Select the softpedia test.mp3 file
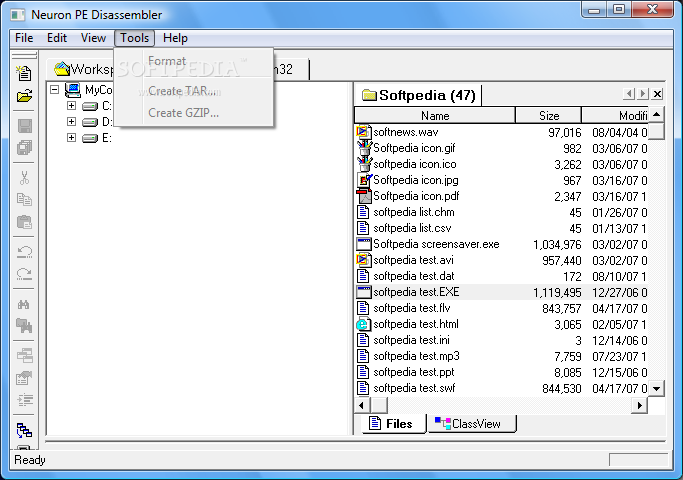 pos(416,356)
